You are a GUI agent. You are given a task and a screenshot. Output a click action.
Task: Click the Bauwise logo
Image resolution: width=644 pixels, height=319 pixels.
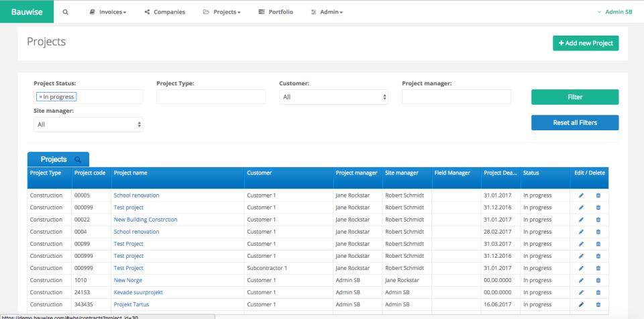tap(27, 12)
